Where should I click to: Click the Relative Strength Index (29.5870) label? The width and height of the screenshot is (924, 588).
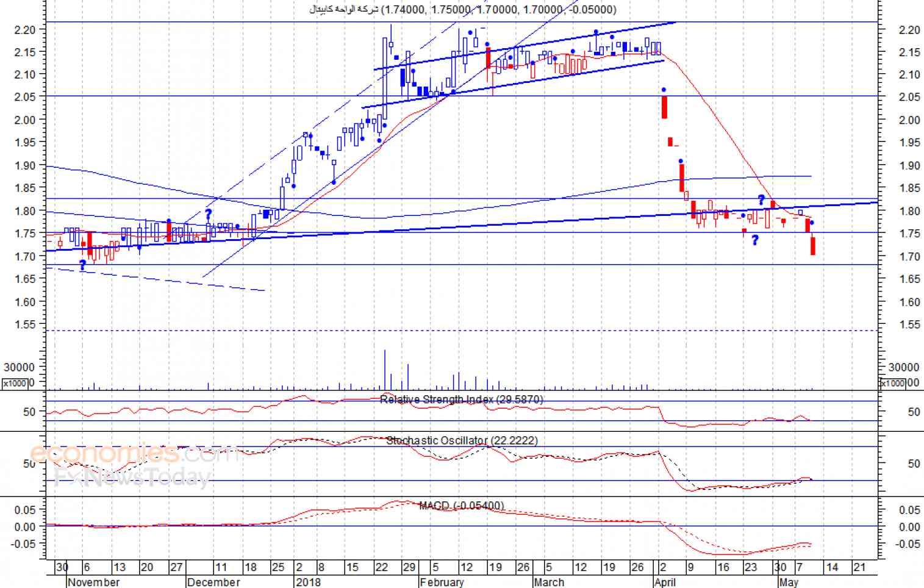click(461, 400)
